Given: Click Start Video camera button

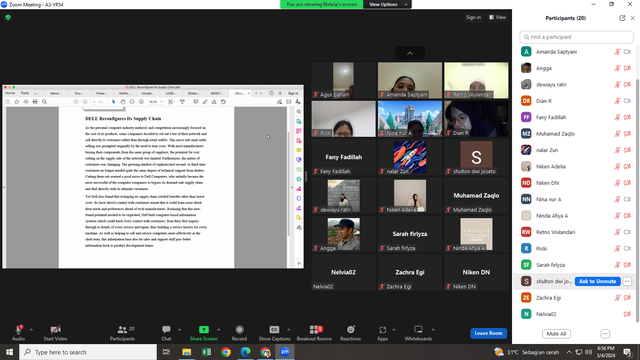Looking at the screenshot, I should pyautogui.click(x=55, y=333).
